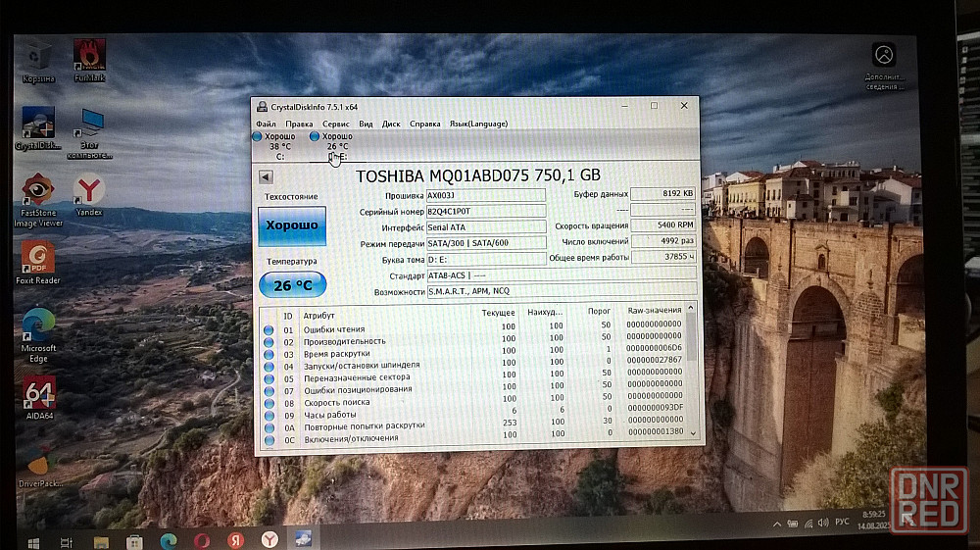Click the Raw-значения column header

click(x=655, y=311)
